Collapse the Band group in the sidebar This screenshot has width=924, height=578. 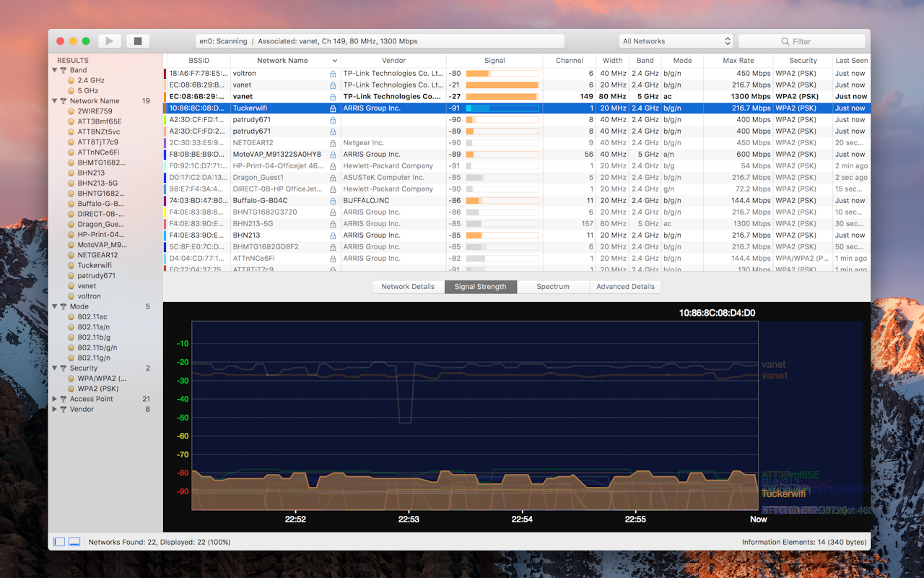click(x=56, y=70)
